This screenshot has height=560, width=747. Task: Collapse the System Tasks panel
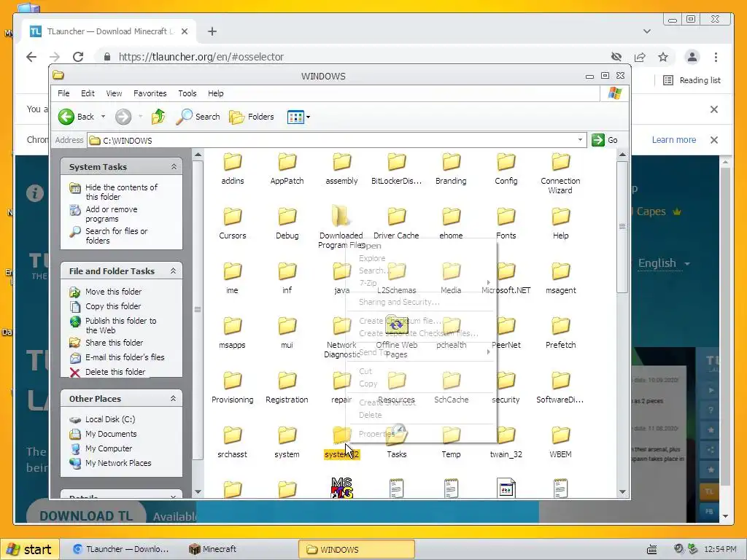[174, 167]
